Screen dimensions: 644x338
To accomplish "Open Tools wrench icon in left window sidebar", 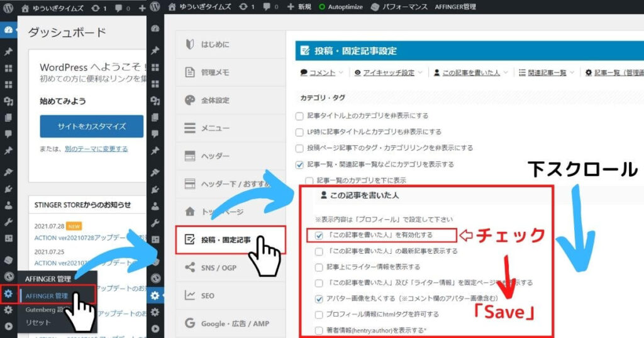I will click(x=8, y=222).
